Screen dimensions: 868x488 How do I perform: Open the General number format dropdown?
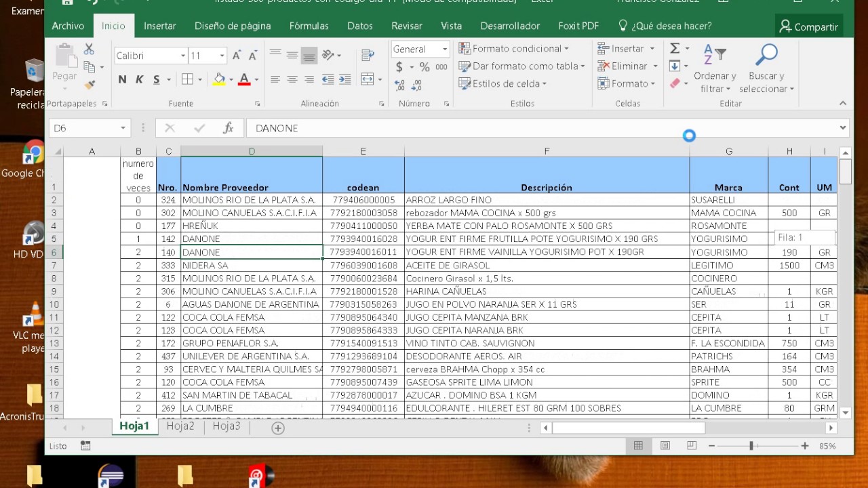coord(445,49)
